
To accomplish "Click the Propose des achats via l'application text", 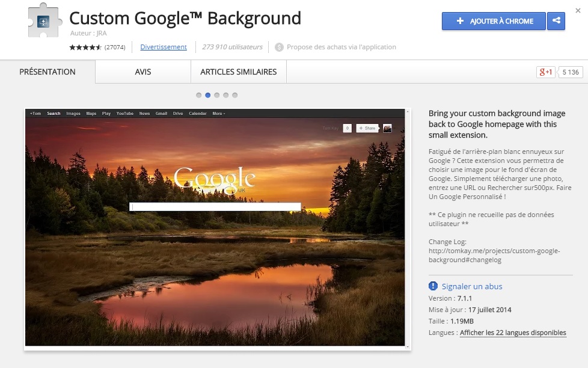I will [x=341, y=47].
